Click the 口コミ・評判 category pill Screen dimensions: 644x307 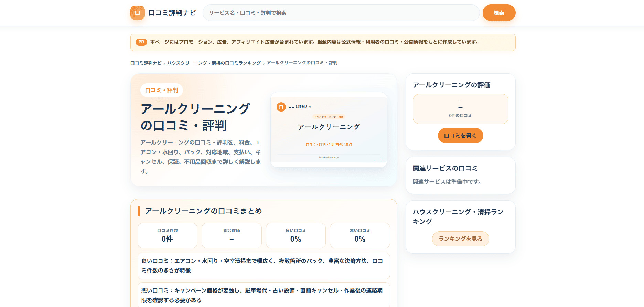pyautogui.click(x=162, y=90)
